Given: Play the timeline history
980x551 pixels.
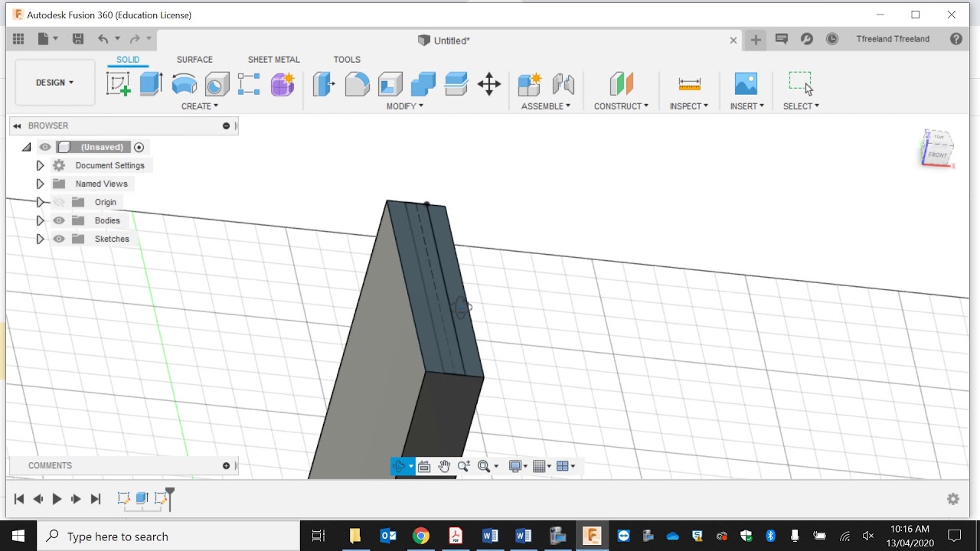Looking at the screenshot, I should click(x=57, y=499).
